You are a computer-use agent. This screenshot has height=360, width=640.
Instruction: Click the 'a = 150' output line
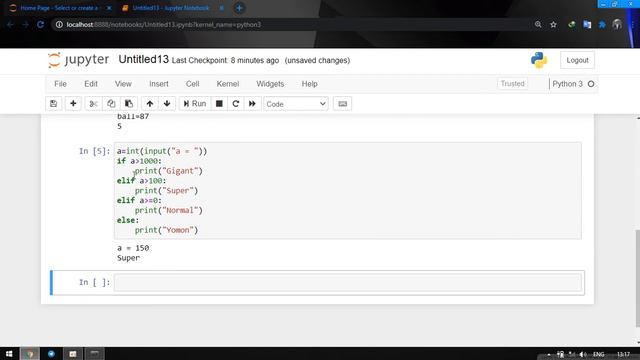pyautogui.click(x=133, y=248)
